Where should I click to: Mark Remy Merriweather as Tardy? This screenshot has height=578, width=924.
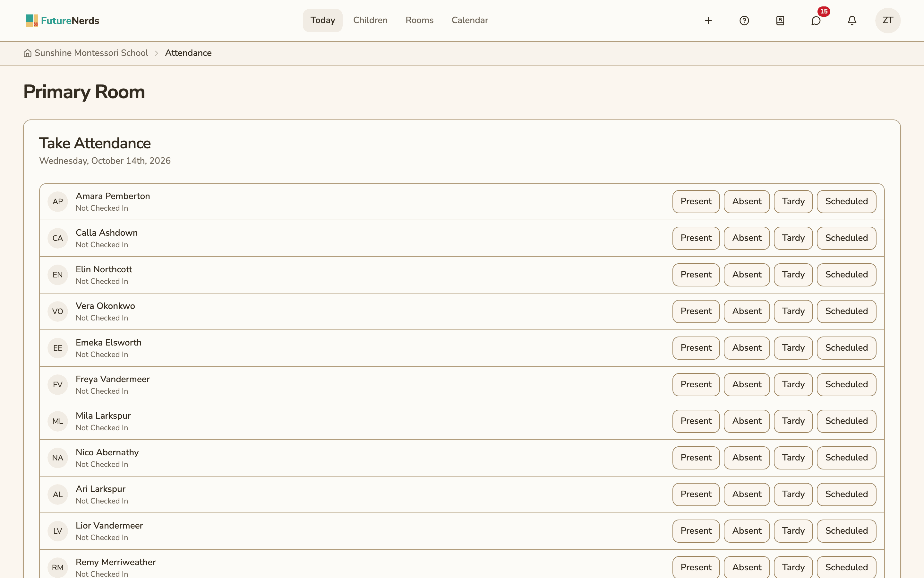click(x=793, y=567)
